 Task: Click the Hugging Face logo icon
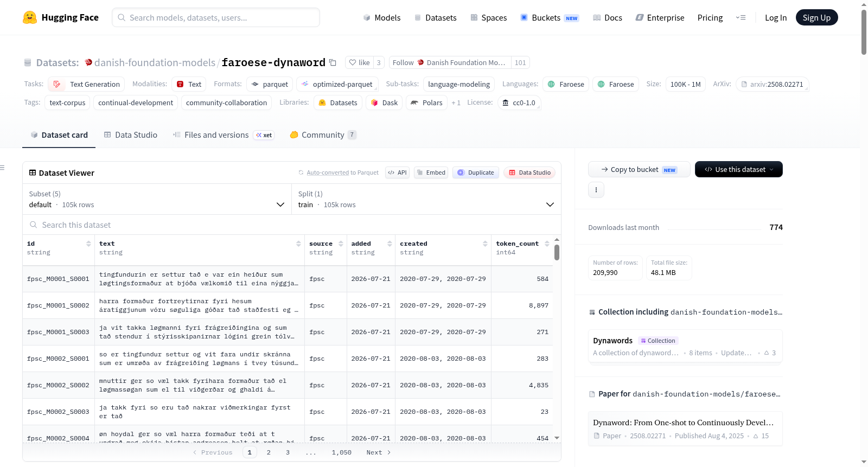pyautogui.click(x=30, y=17)
